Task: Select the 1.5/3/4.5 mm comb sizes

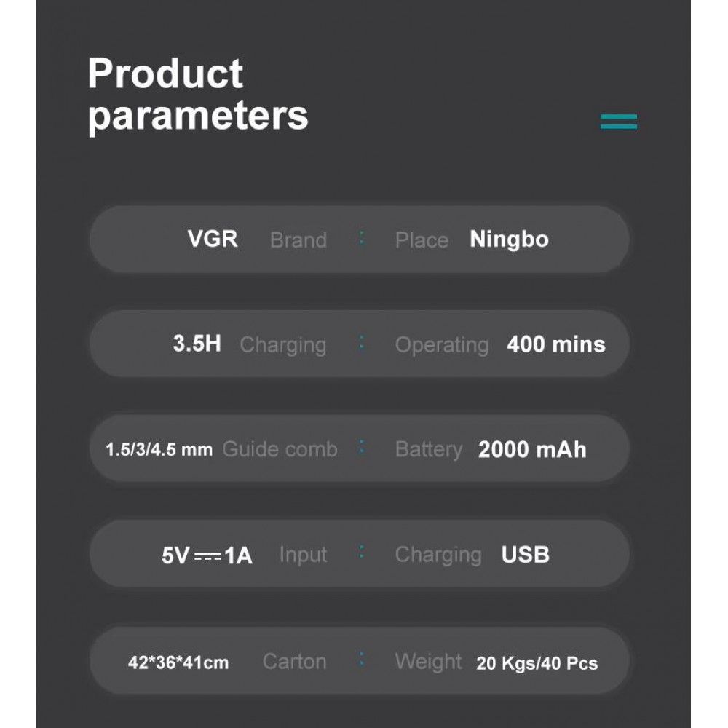Action: click(159, 450)
